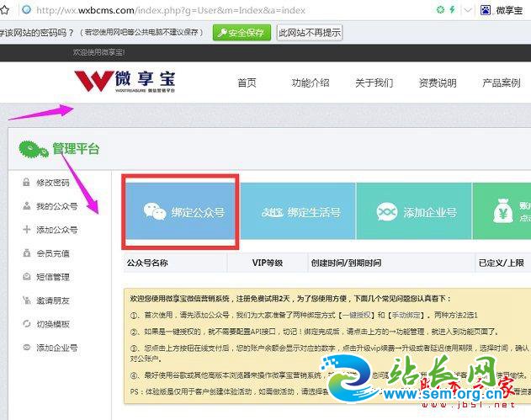Open 我的公众号 in sidebar

tap(57, 206)
